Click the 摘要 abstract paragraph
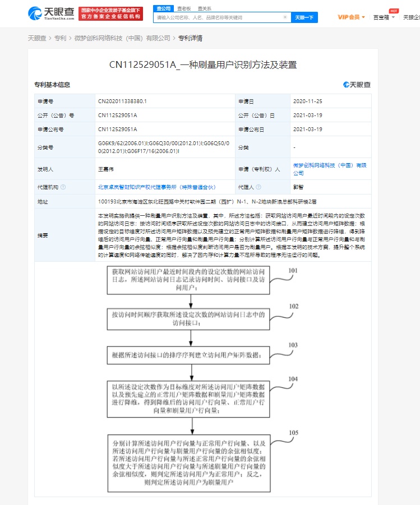This screenshot has height=505, width=420. click(x=232, y=235)
